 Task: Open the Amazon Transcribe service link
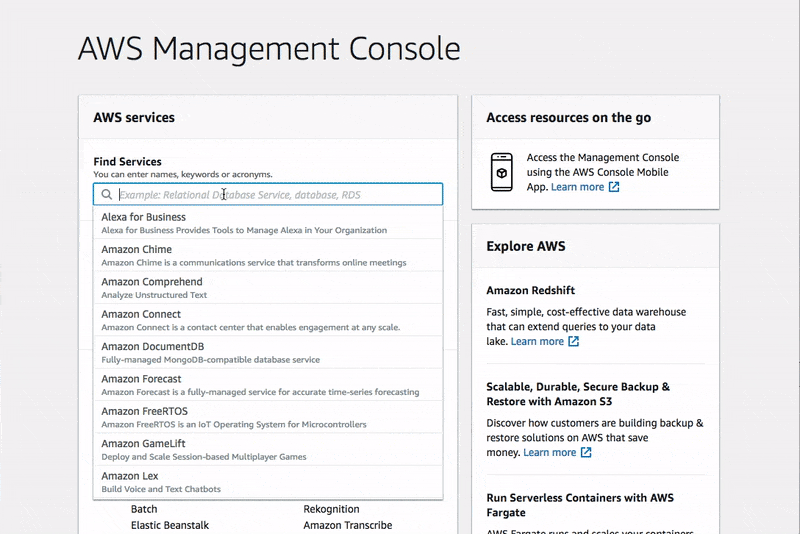point(347,525)
